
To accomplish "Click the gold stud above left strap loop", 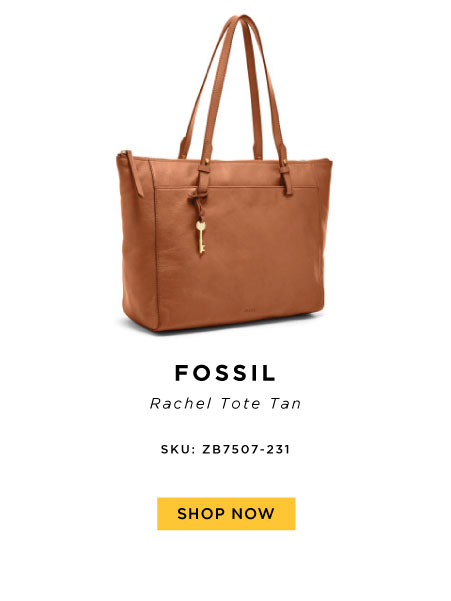I will (207, 161).
